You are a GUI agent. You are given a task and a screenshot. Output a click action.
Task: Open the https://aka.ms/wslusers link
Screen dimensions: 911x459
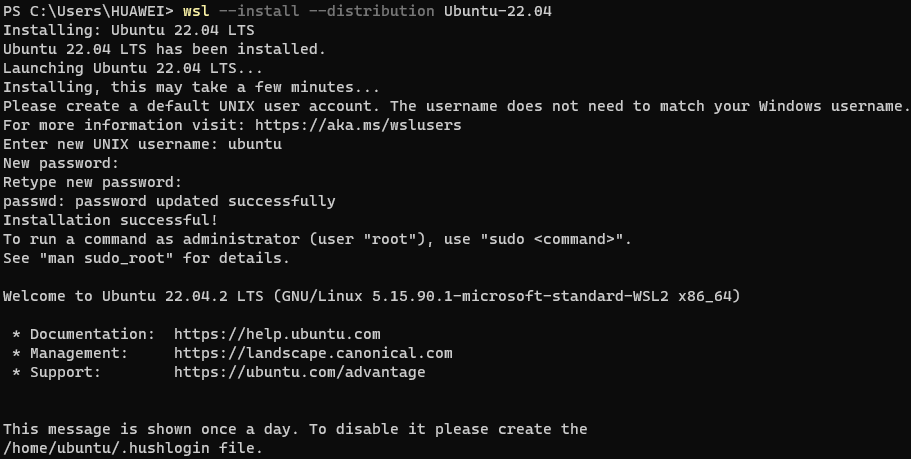(358, 125)
